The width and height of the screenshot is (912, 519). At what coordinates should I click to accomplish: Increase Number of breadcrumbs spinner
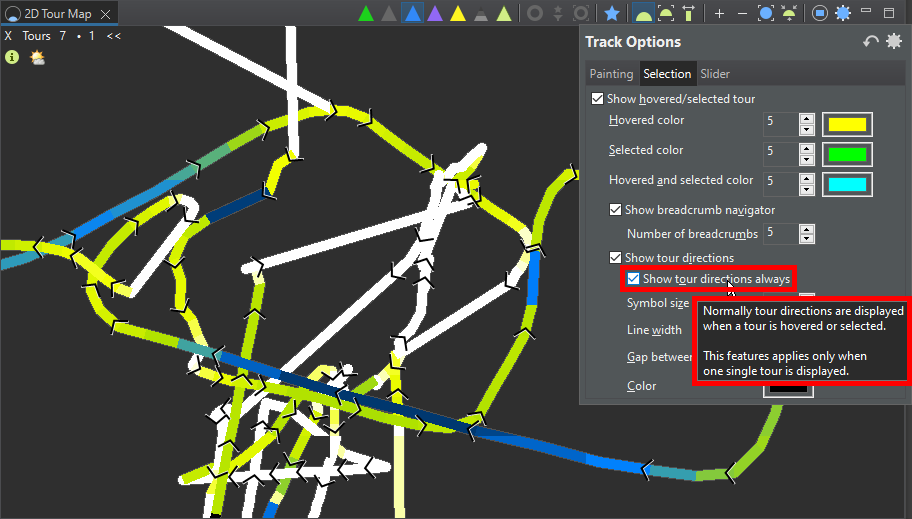[x=806, y=228]
